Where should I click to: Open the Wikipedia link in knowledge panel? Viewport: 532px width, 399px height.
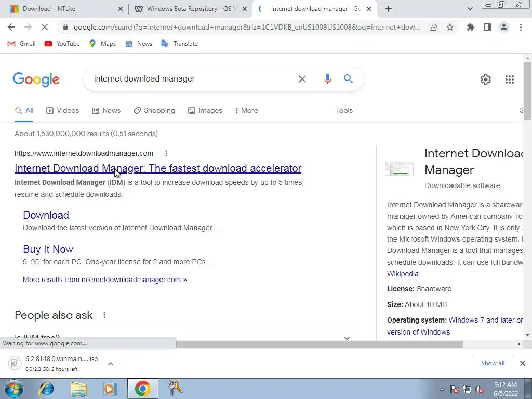(x=403, y=274)
